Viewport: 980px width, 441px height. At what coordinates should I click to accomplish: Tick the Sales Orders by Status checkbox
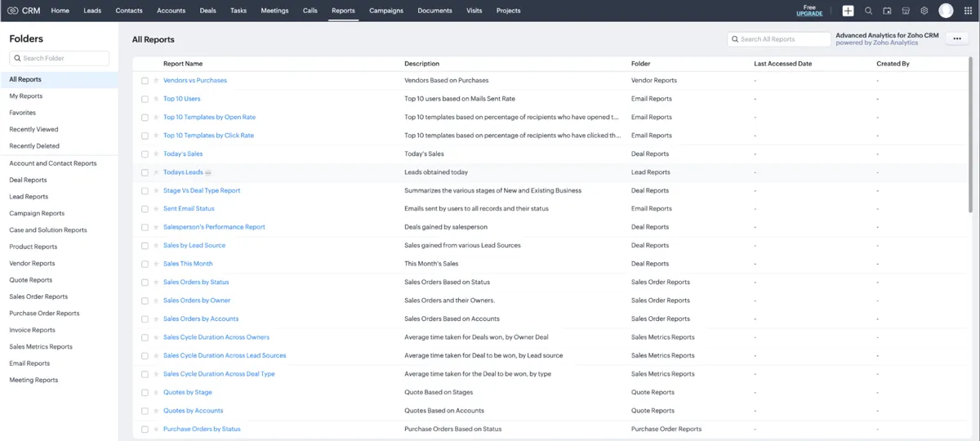coord(145,283)
